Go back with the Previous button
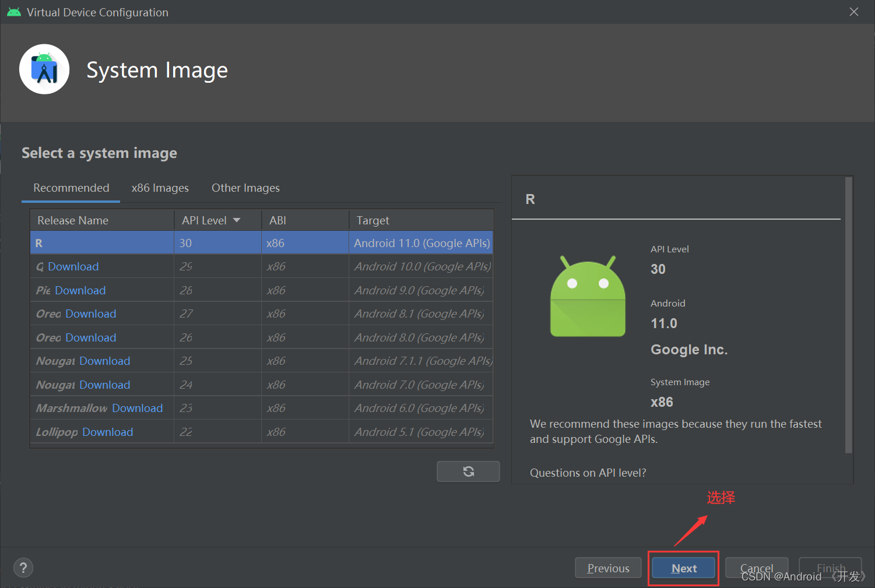The image size is (875, 588). 608,568
